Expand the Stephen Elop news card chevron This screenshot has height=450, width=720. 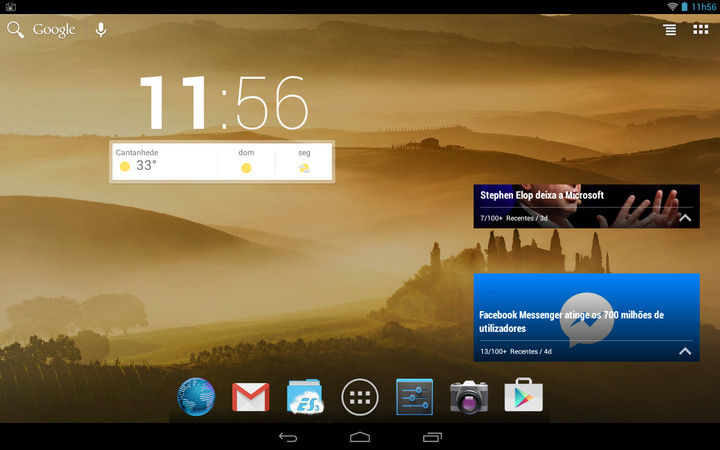(x=685, y=217)
